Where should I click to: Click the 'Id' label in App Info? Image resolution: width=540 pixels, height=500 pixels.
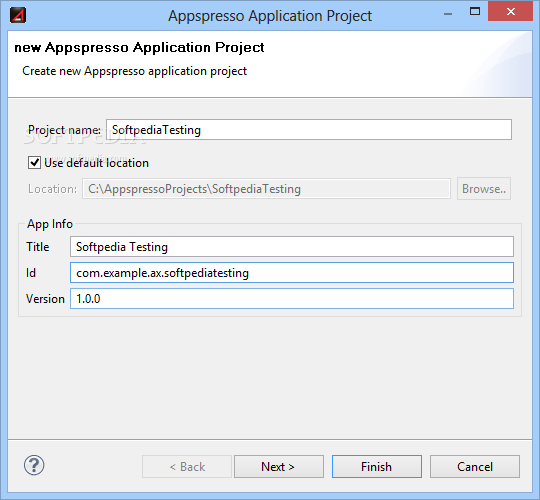pyautogui.click(x=31, y=273)
